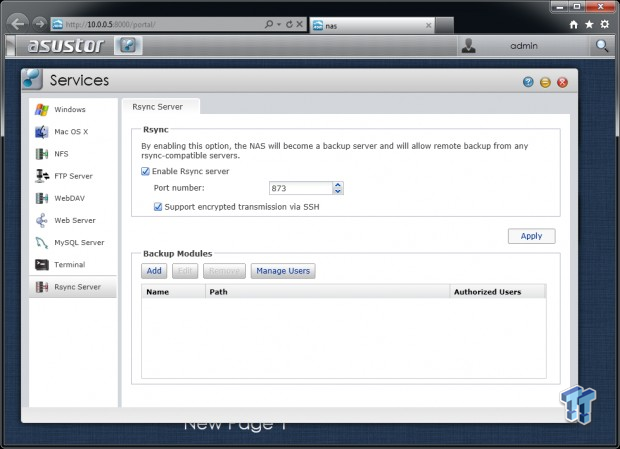The image size is (620, 449).
Task: Click the Apply button
Action: 531,236
